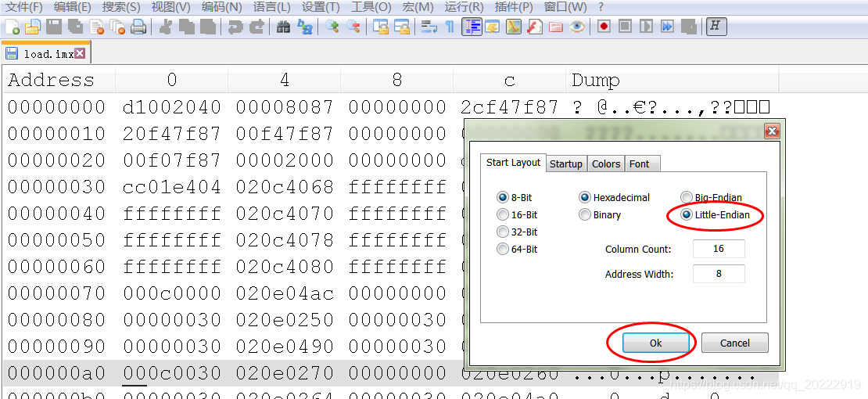Click the Zoom In magnifier icon
The image size is (868, 399).
pyautogui.click(x=332, y=27)
